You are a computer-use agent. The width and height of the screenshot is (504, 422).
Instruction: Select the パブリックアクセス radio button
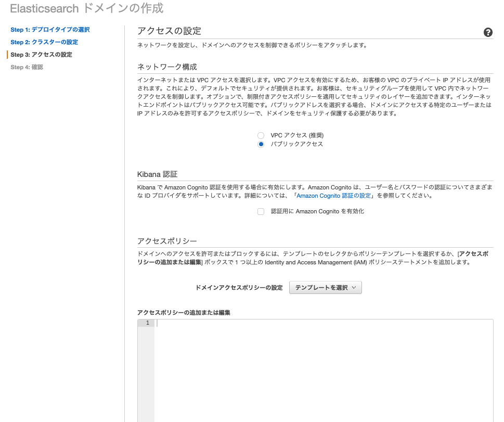click(x=261, y=144)
